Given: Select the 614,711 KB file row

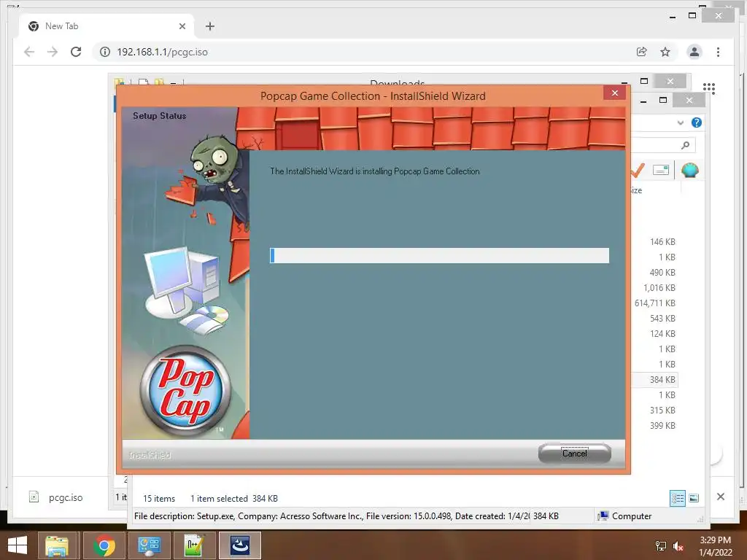Looking at the screenshot, I should [x=655, y=303].
